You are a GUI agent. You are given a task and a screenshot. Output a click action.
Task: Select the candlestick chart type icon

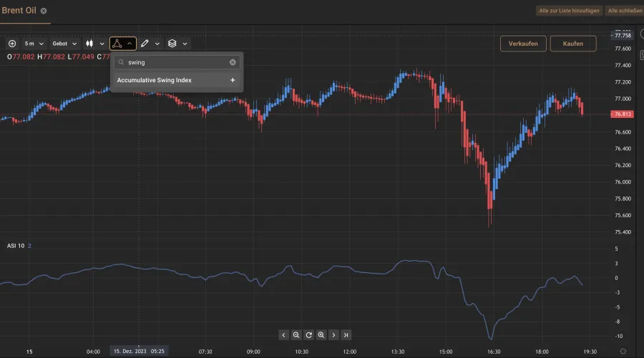click(x=89, y=44)
